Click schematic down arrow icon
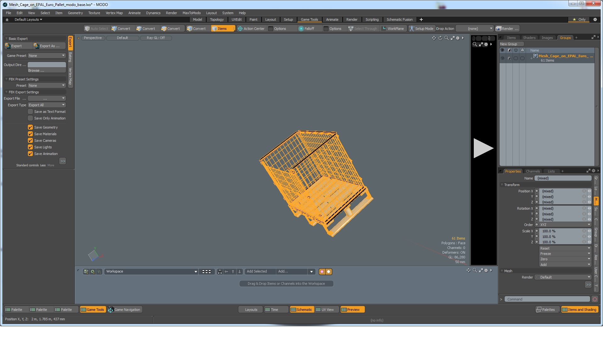The image size is (603, 364). [240, 272]
